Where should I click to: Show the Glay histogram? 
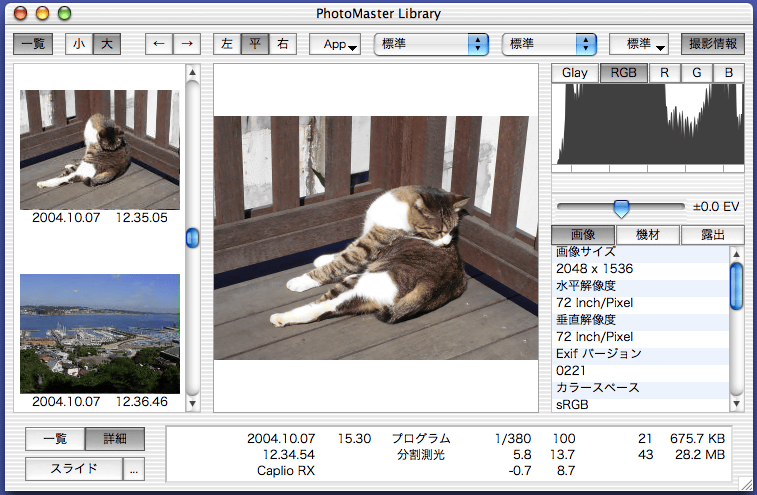tap(575, 73)
